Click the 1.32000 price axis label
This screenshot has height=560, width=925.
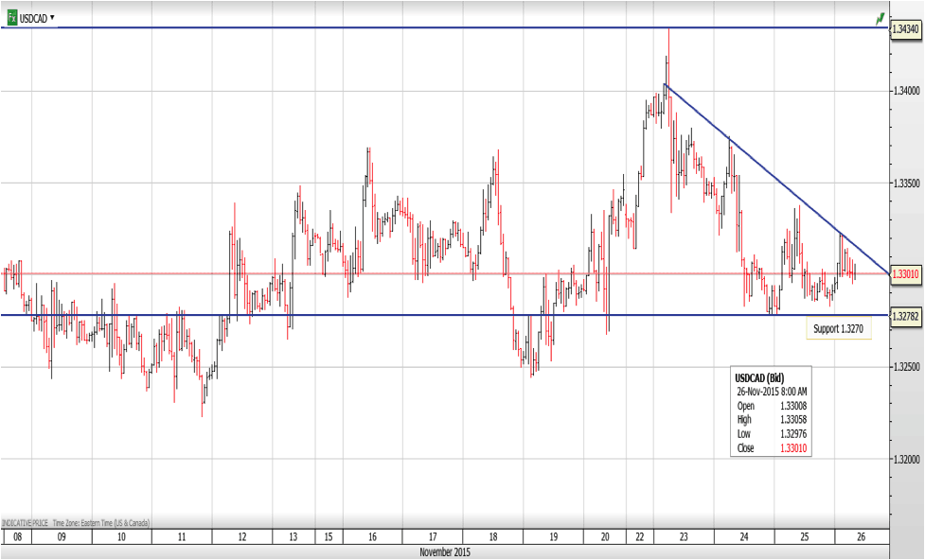pyautogui.click(x=905, y=460)
